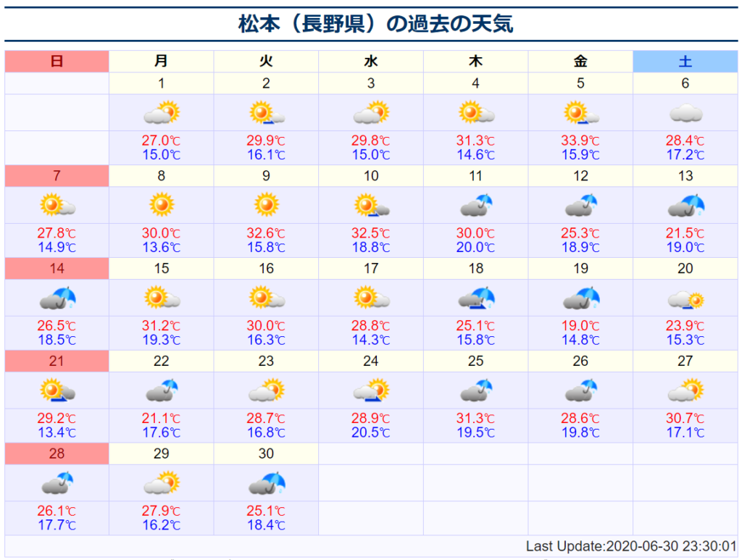Viewport: 742px width, 560px height.
Task: Click the blue Saturday (土) column header
Action: tap(685, 62)
